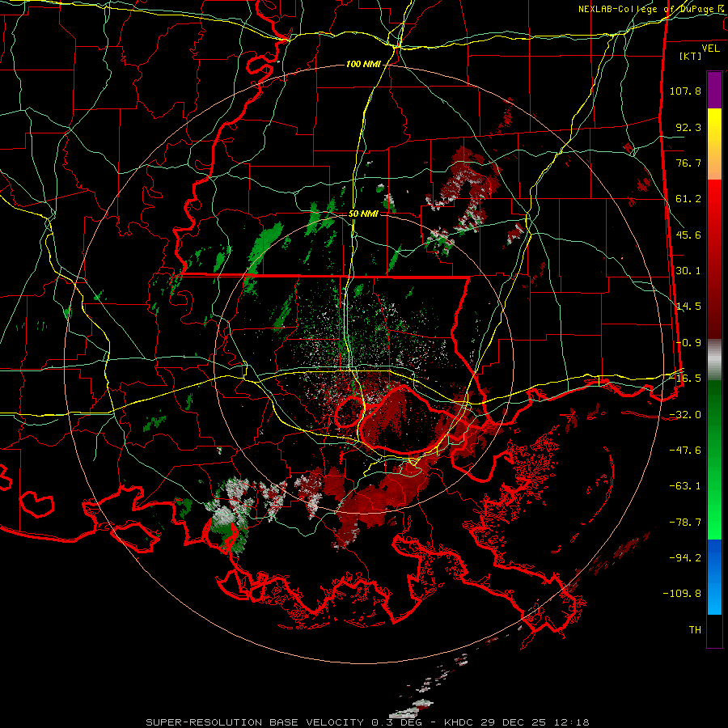Click the 76.7 velocity legend value

(x=688, y=163)
